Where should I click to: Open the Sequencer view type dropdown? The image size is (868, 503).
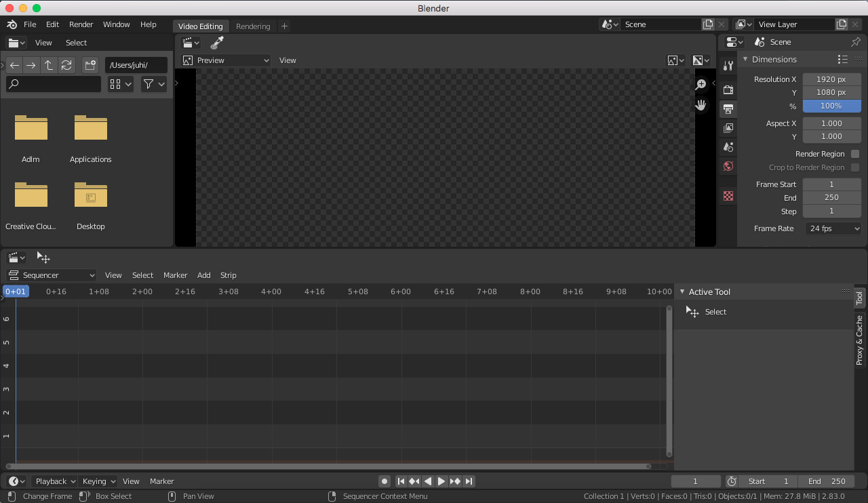pos(50,275)
